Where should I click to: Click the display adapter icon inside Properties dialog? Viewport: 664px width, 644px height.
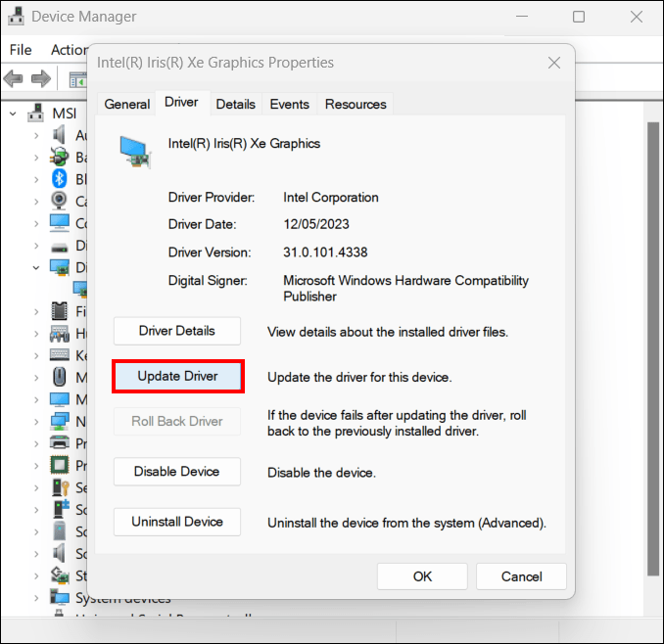135,153
